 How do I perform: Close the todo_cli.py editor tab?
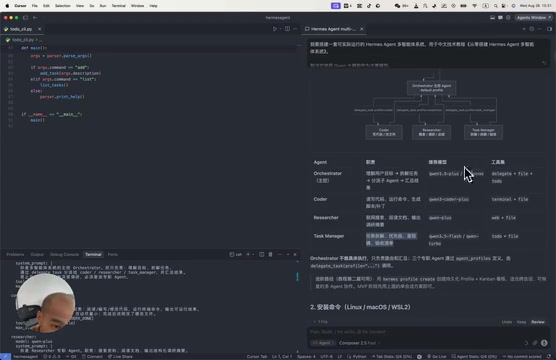39,29
